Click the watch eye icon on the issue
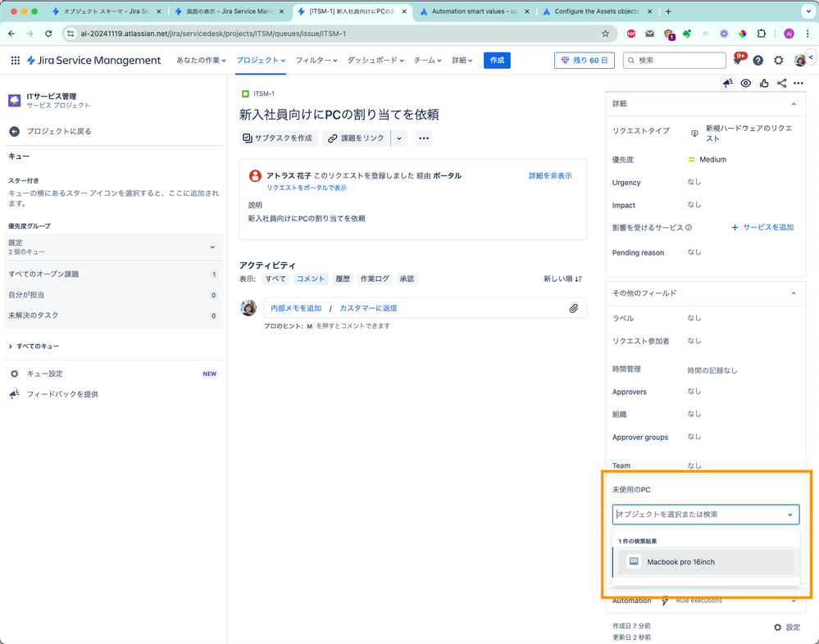819x644 pixels. pos(745,83)
